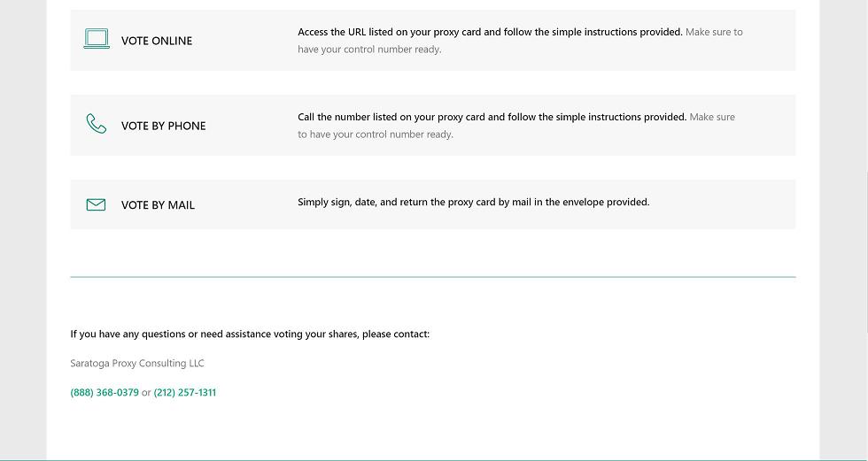Click the 'If you have any questions' sentence

pyautogui.click(x=250, y=334)
